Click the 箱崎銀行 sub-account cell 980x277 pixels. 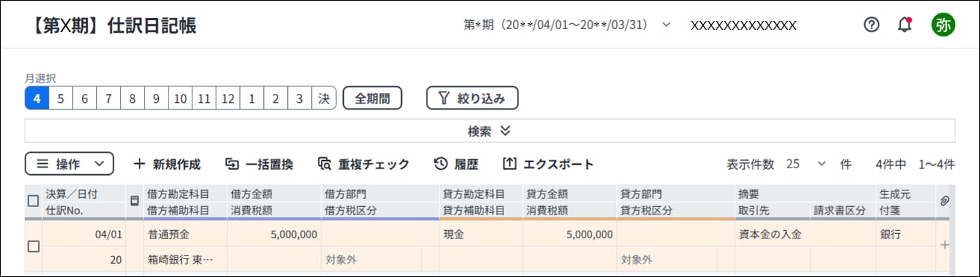click(185, 260)
